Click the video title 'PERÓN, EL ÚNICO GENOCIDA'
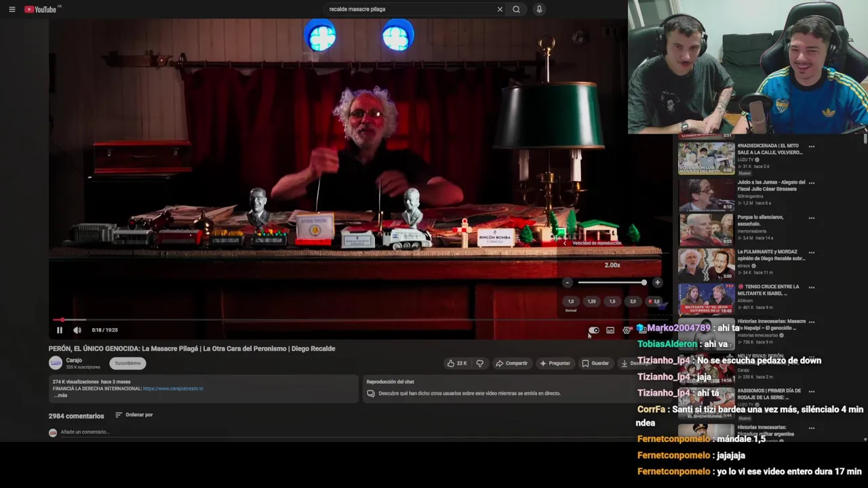Viewport: 868px width, 488px height. click(x=192, y=348)
